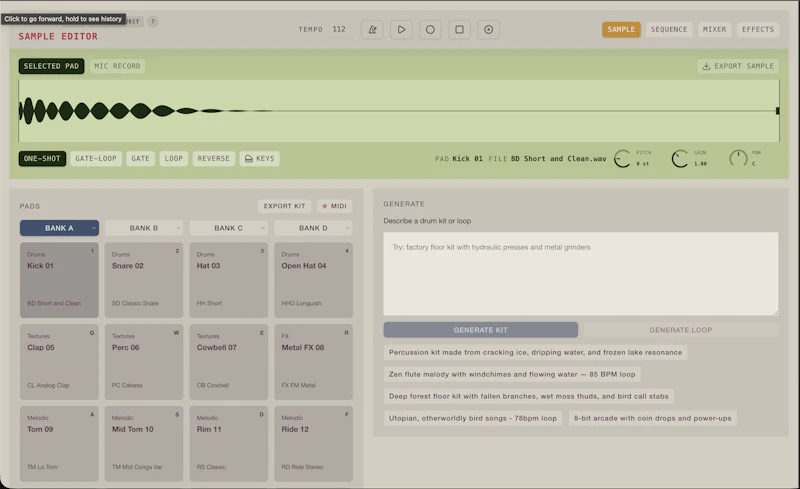Open help with the question mark icon

click(x=153, y=21)
